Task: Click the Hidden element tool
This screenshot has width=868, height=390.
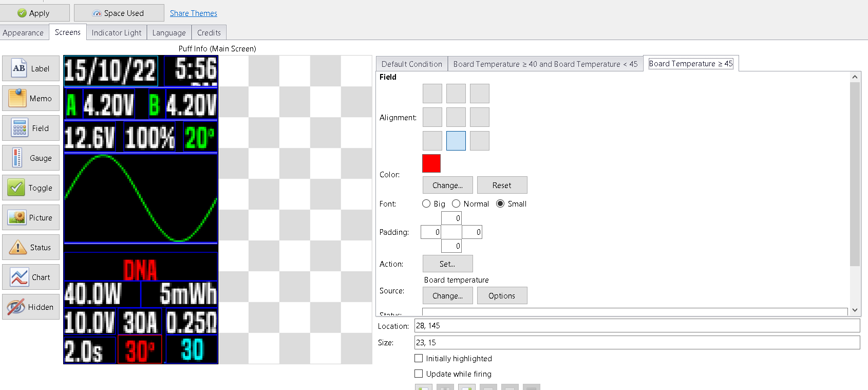Action: [31, 307]
